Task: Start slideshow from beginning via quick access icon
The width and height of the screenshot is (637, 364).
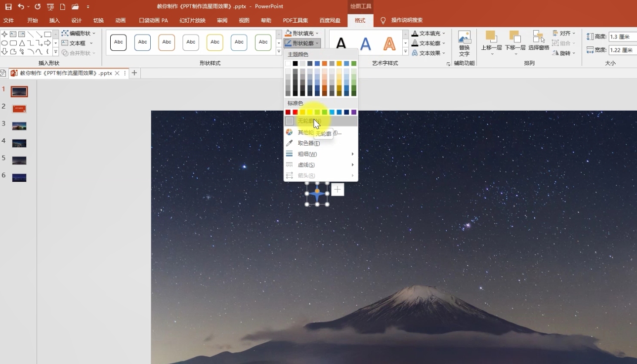Action: pos(50,6)
